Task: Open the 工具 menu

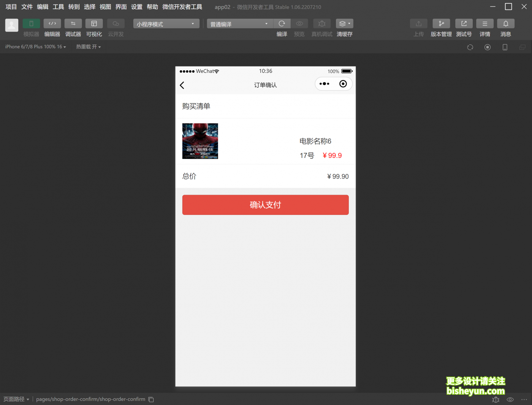Action: (58, 7)
